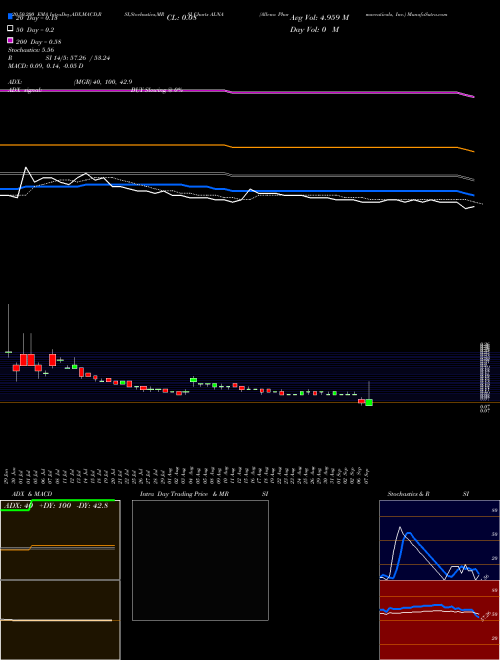500x660 pixels.
Task: Click the blue 20 Day legend swatch
Action: click(x=11, y=17)
